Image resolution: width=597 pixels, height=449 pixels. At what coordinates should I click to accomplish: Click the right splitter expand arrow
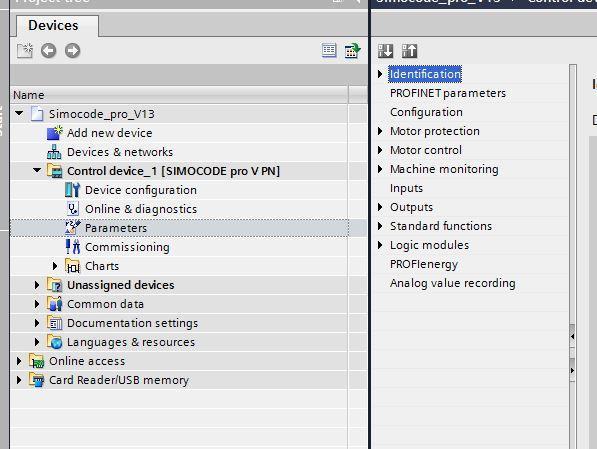pos(572,370)
